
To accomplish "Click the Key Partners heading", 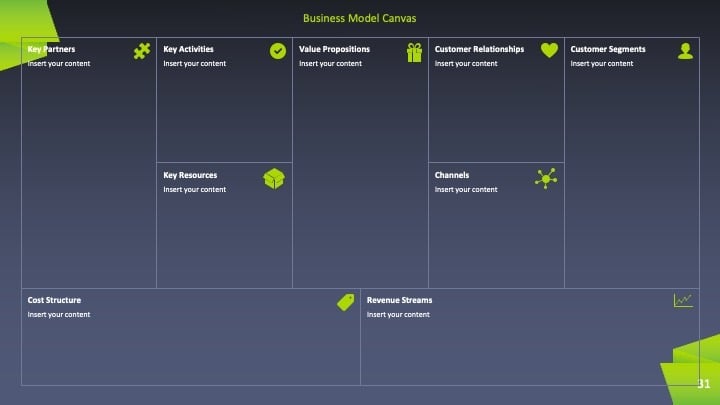I will [51, 49].
